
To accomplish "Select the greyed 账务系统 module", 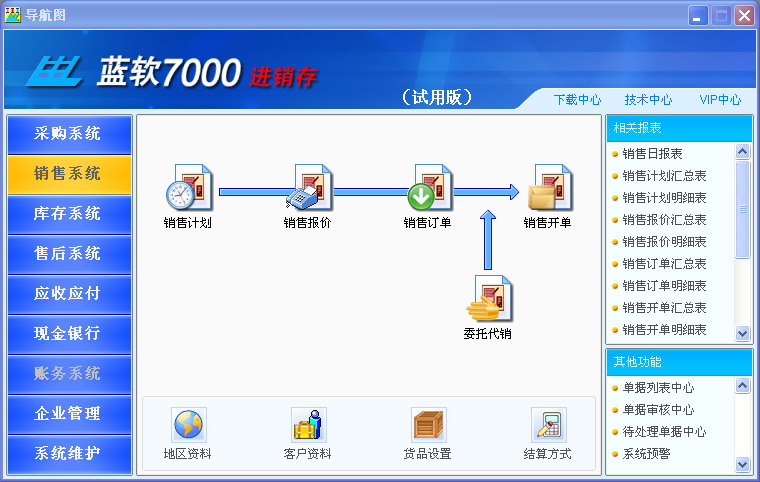I will coord(69,374).
